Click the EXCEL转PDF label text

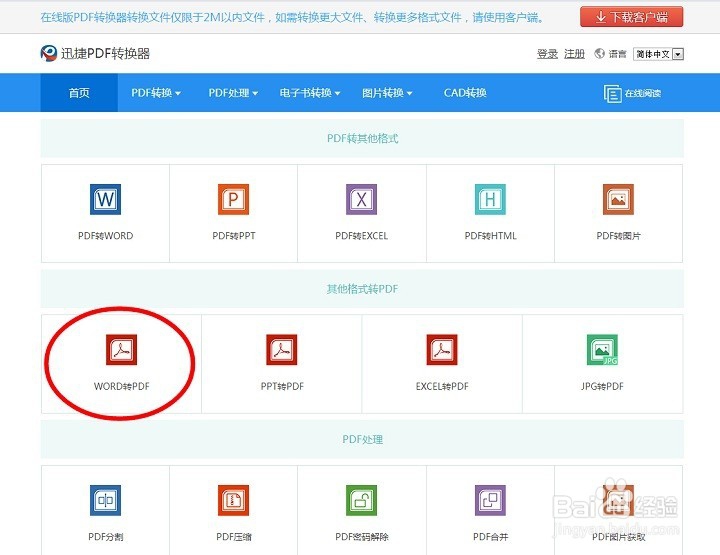442,387
